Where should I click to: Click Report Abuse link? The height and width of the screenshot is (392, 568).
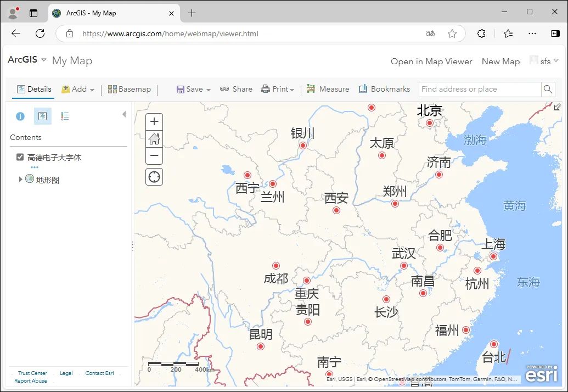[30, 381]
